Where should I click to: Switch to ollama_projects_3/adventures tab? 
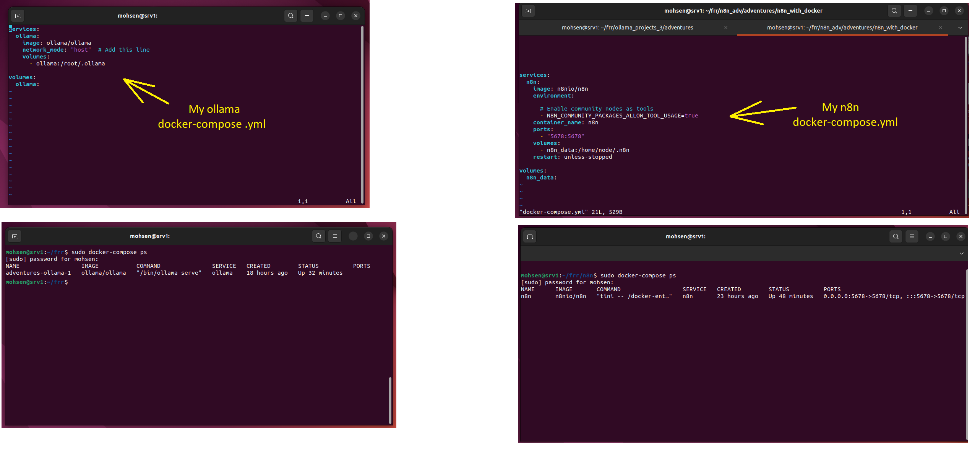(x=627, y=28)
